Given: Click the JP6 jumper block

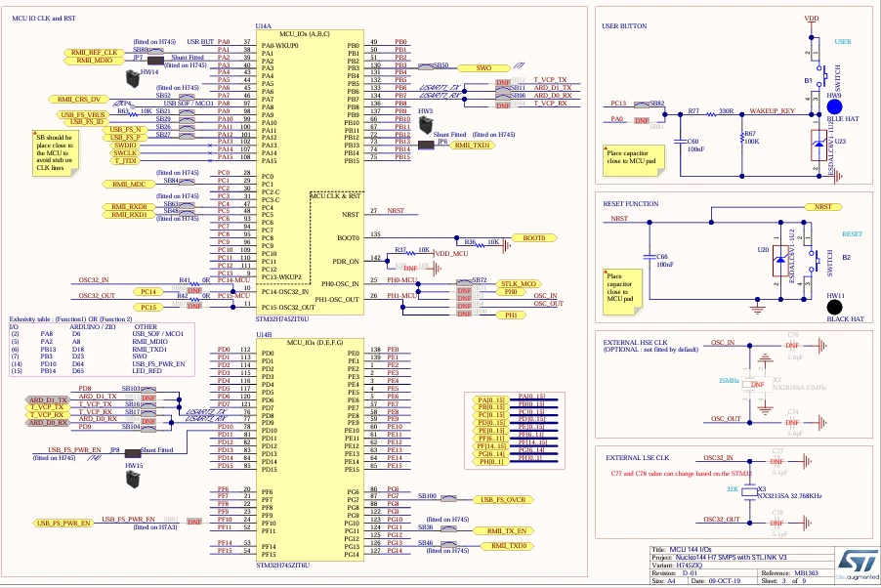Looking at the screenshot, I should pyautogui.click(x=426, y=145).
